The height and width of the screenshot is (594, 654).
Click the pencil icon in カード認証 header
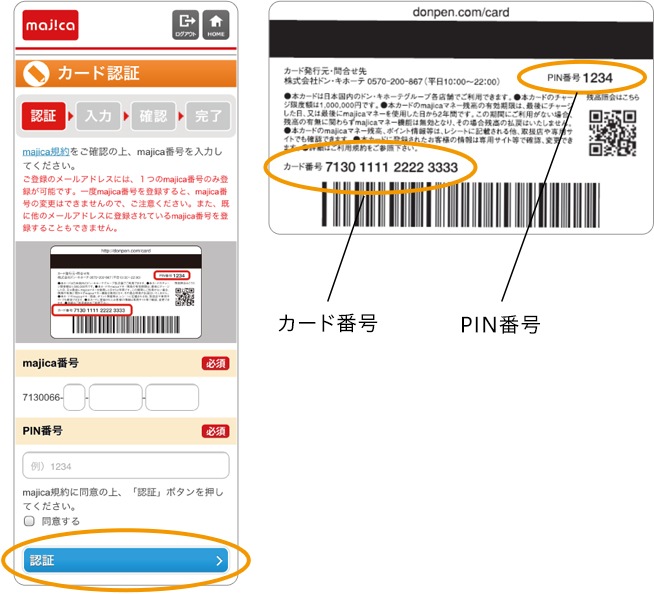tap(35, 73)
